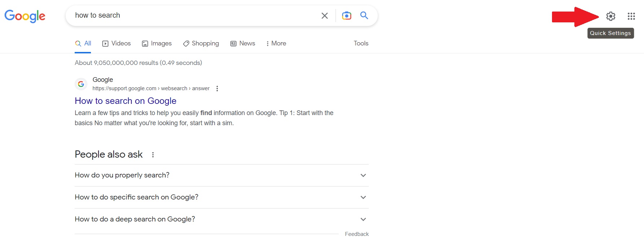The width and height of the screenshot is (644, 246).
Task: Open the Tools button
Action: click(x=361, y=43)
